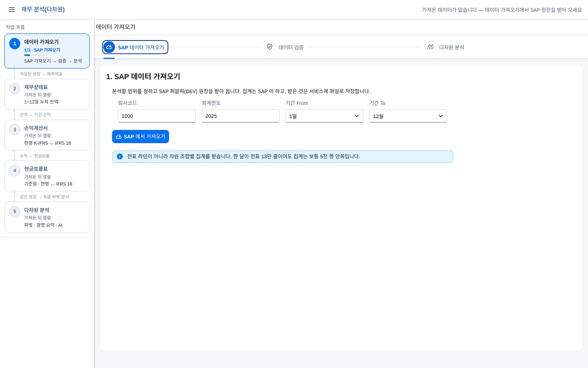Image resolution: width=588 pixels, height=368 pixels.
Task: Open the 재무상태표 workflow card
Action: point(47,94)
